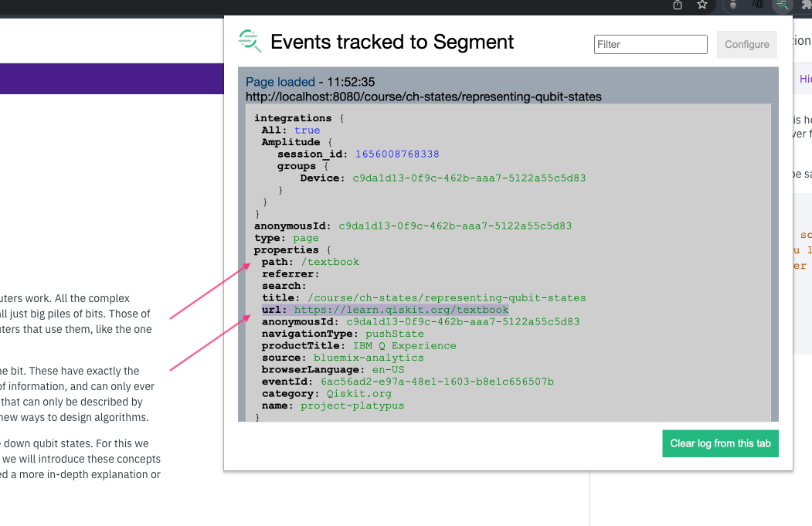
Task: Click the "groups {" key line
Action: (303, 166)
